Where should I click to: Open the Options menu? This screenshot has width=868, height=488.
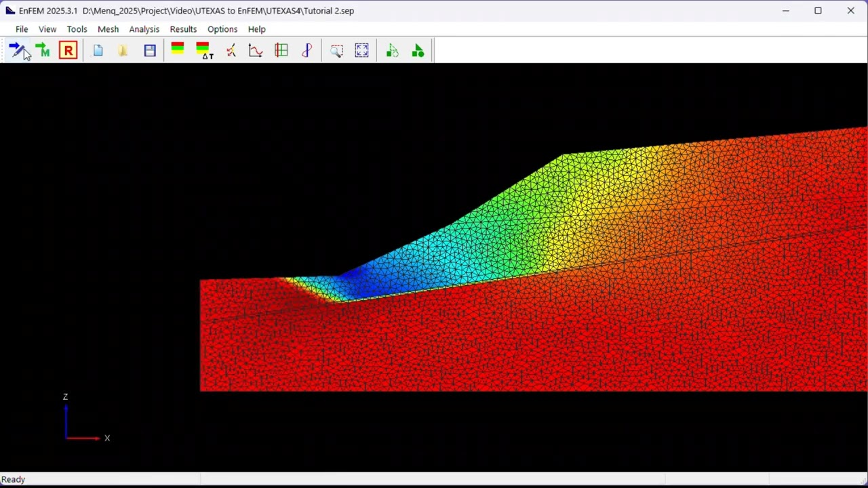point(222,29)
